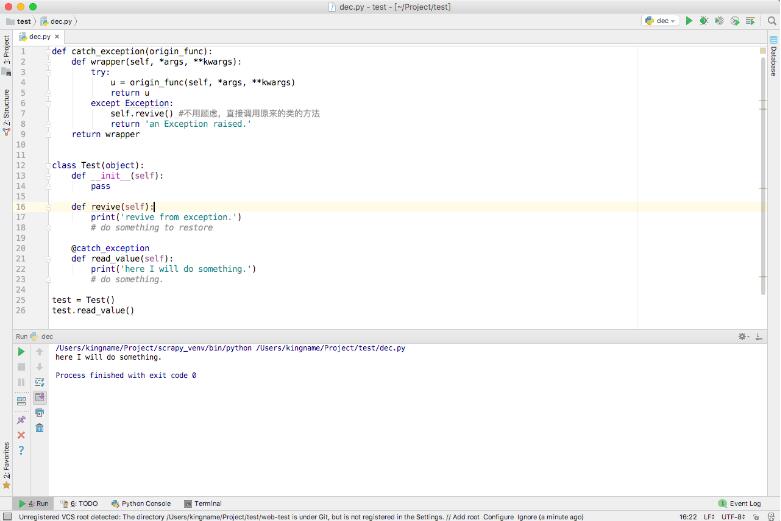The height and width of the screenshot is (521, 781).
Task: Stop the process with the stop icon
Action: (x=21, y=367)
